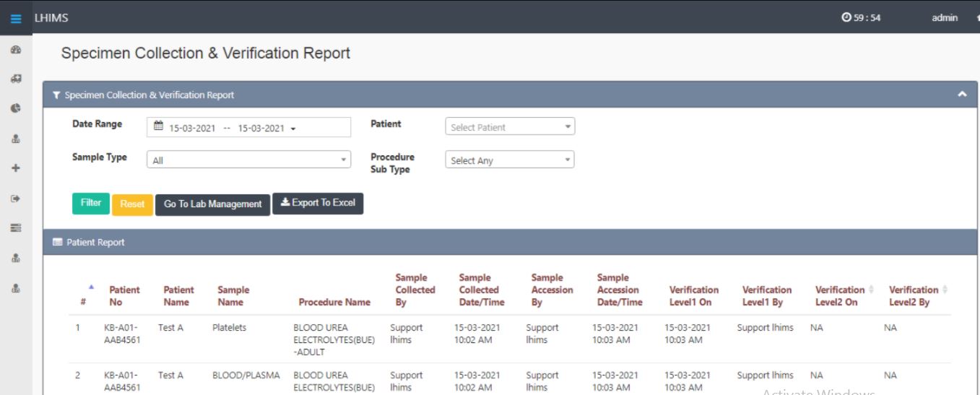Image resolution: width=980 pixels, height=395 pixels.
Task: Toggle the hamburger sidebar menu
Action: click(16, 18)
